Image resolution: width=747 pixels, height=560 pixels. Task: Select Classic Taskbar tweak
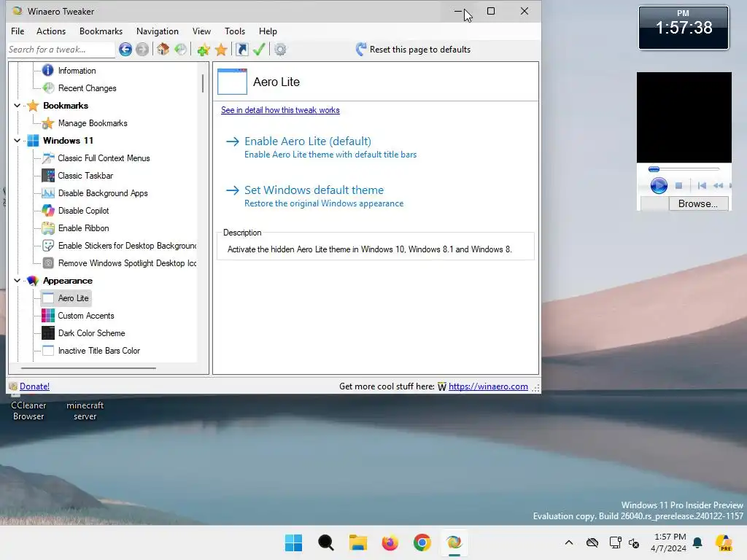[85, 176]
